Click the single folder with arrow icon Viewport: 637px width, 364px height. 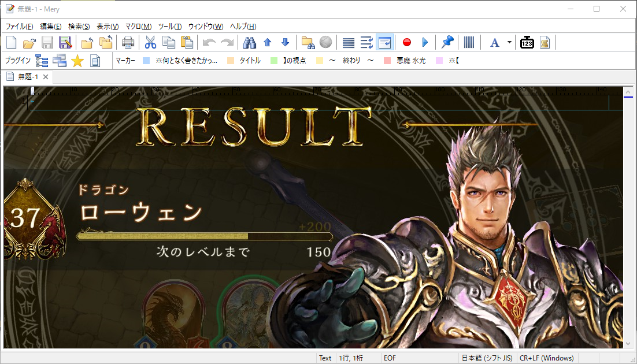(87, 42)
